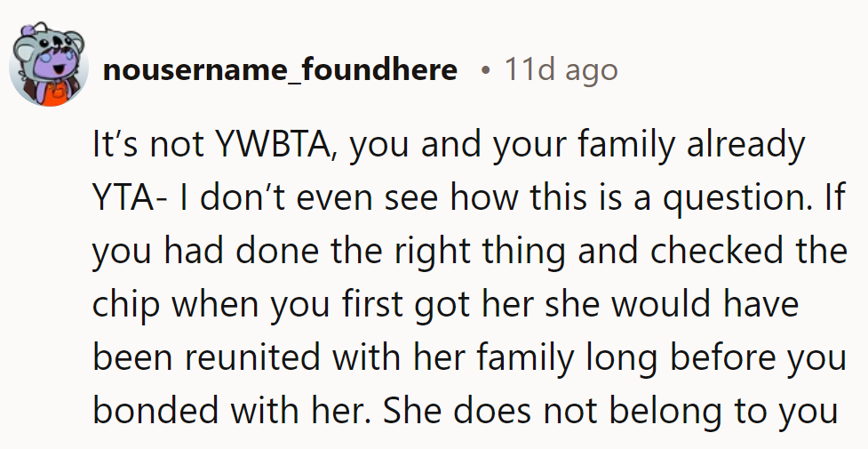The height and width of the screenshot is (449, 868).
Task: Click the commenter's koala avatar
Action: click(x=47, y=68)
